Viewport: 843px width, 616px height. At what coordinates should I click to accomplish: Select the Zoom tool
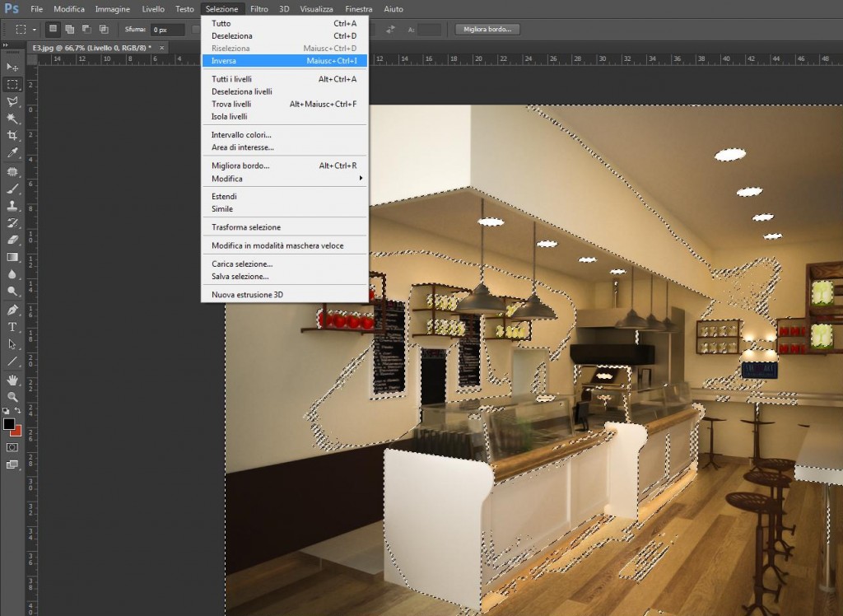(12, 397)
